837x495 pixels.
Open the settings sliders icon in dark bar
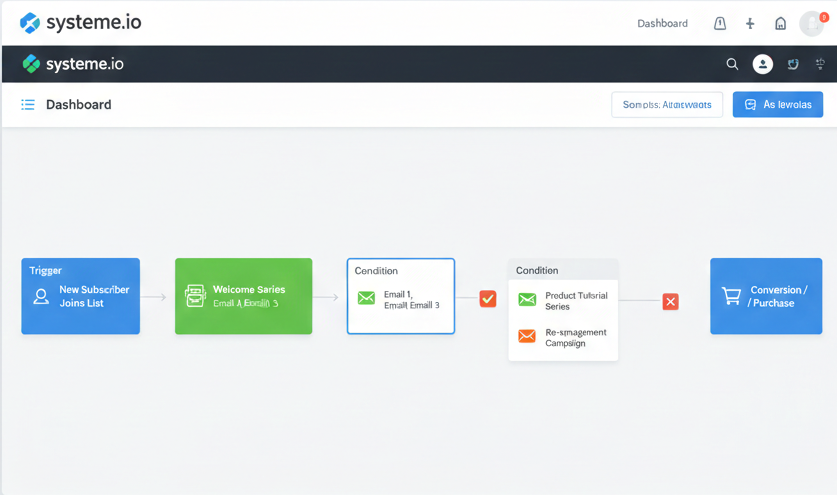(820, 64)
